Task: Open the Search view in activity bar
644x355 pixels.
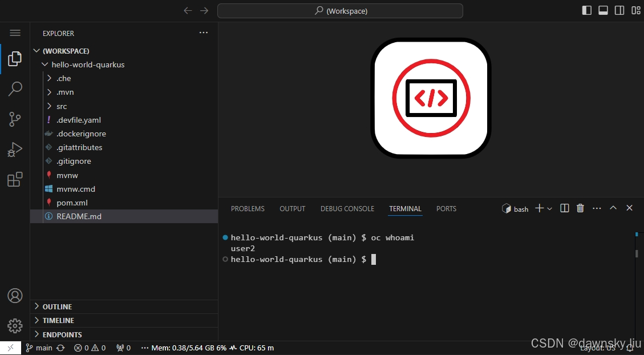Action: (15, 89)
